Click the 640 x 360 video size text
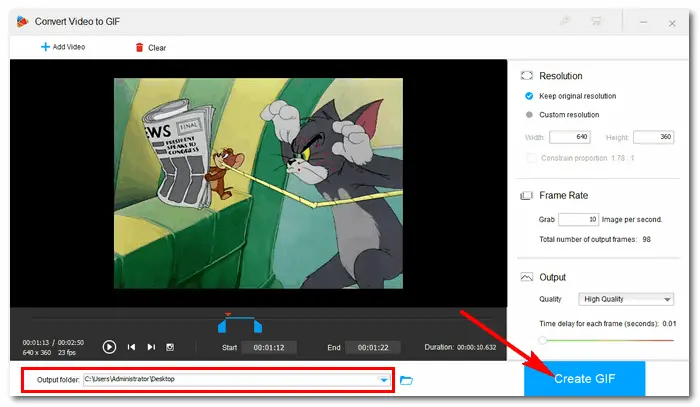 [x=37, y=352]
